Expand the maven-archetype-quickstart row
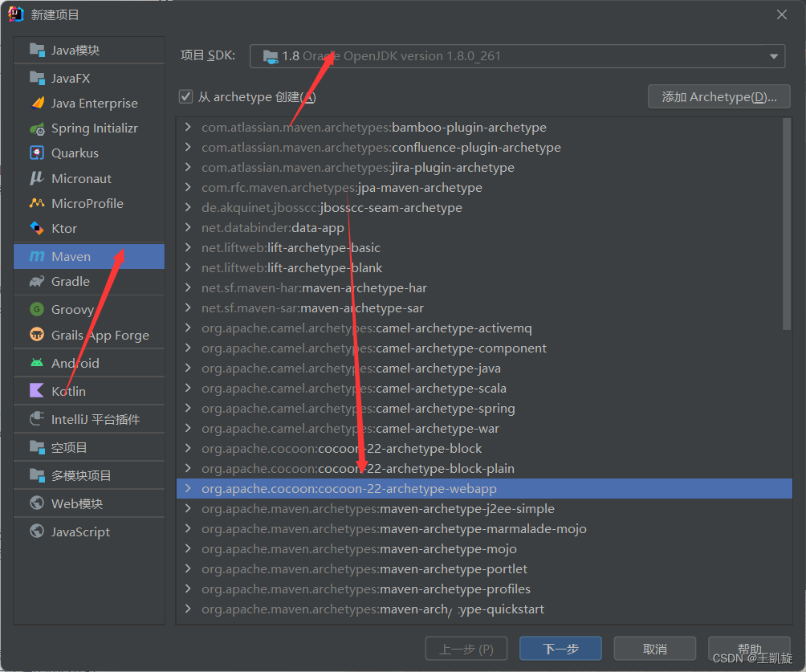The height and width of the screenshot is (672, 806). coord(188,609)
